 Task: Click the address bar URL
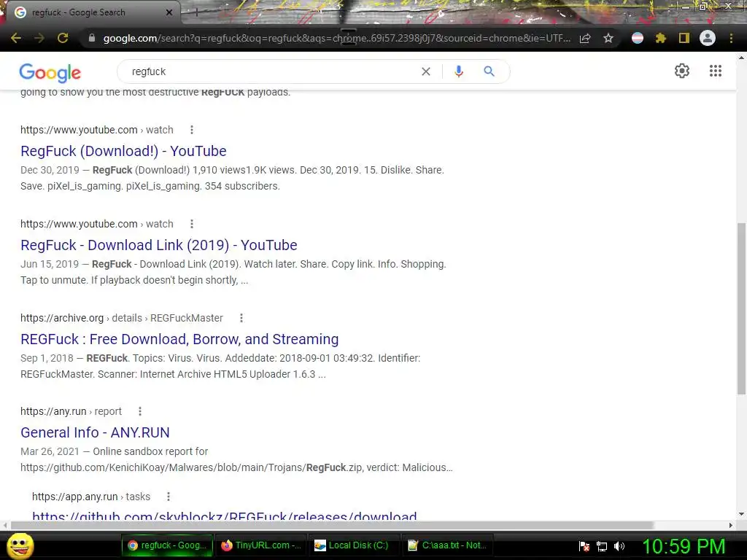tap(336, 38)
